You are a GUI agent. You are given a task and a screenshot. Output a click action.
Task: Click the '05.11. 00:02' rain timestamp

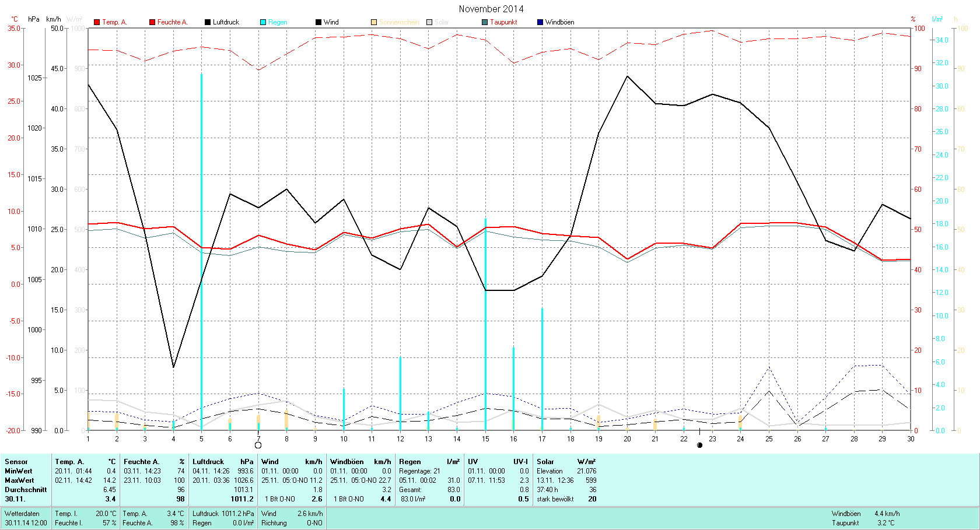click(418, 480)
